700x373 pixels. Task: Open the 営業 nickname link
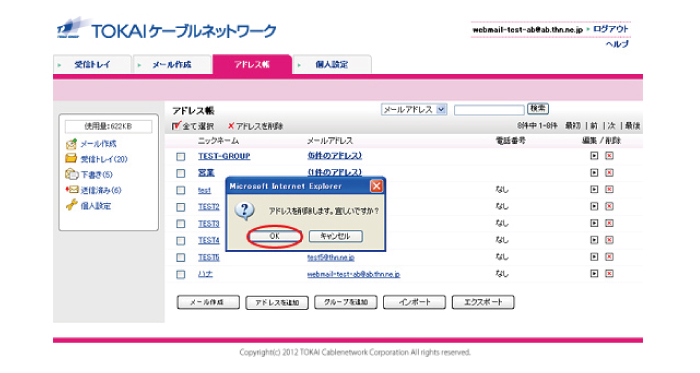206,173
